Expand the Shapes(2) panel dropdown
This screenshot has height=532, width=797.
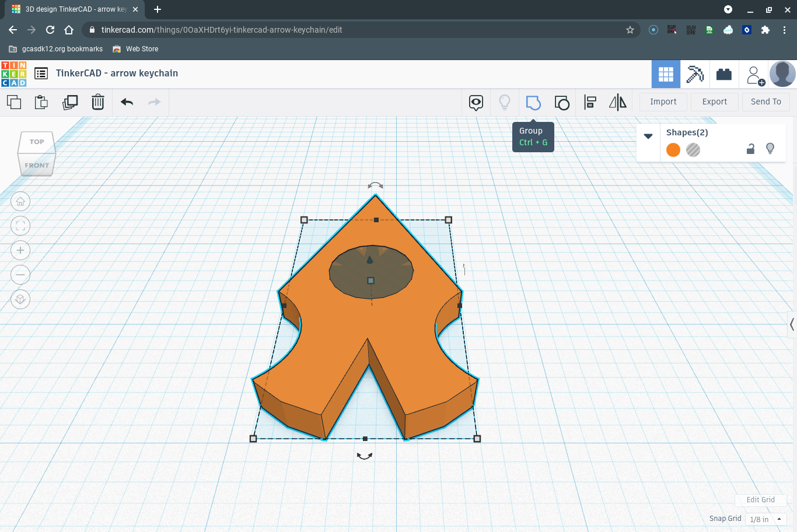[648, 135]
